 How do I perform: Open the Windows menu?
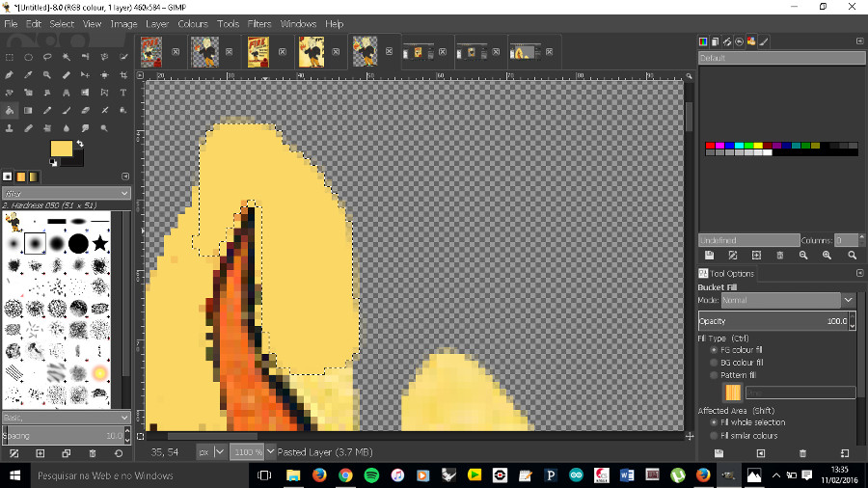298,24
